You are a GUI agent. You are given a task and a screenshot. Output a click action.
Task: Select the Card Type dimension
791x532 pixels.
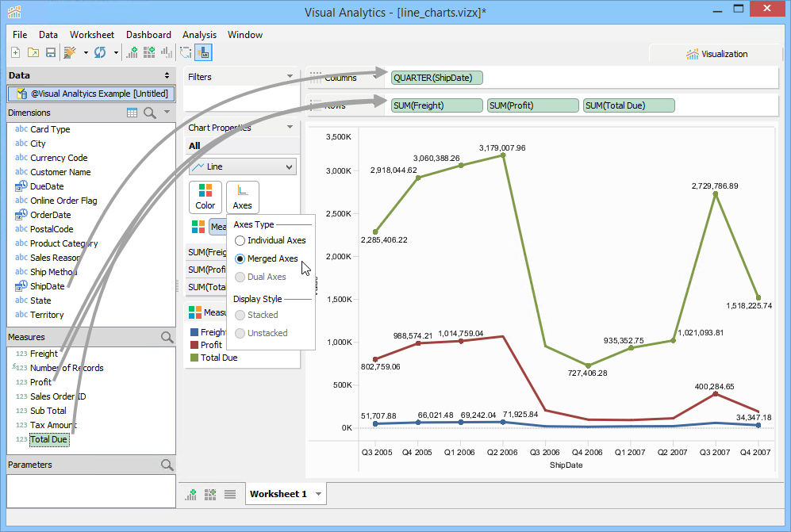[50, 129]
